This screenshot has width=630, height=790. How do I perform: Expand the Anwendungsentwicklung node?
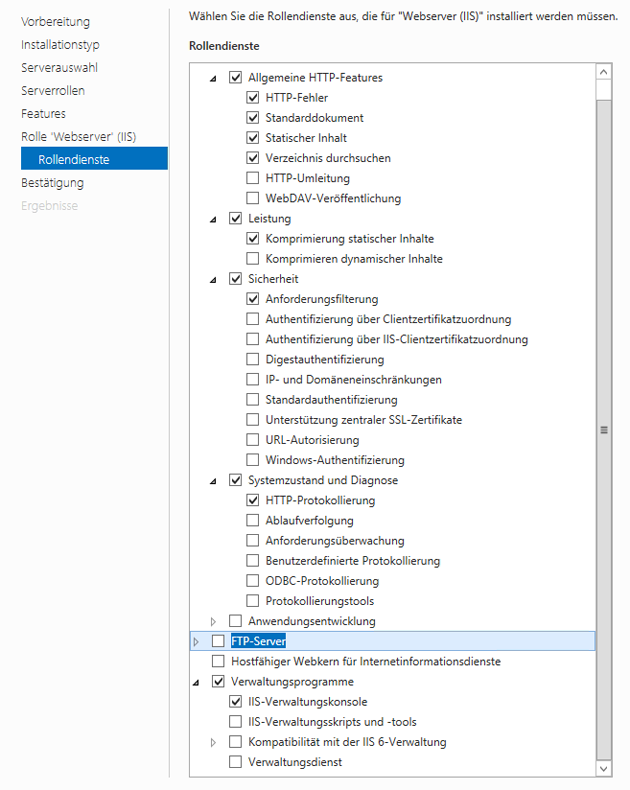click(x=213, y=621)
